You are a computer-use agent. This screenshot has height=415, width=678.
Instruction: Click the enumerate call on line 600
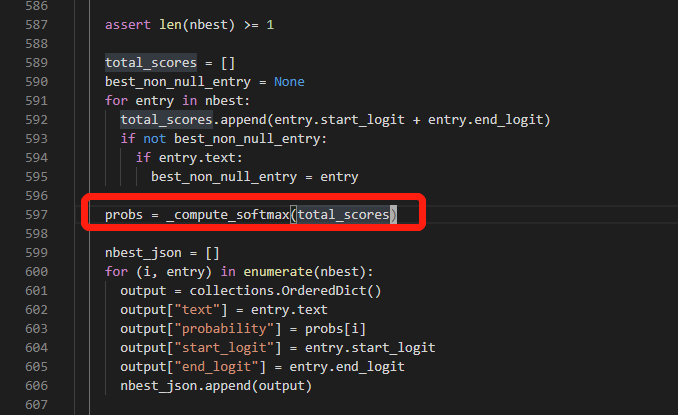[278, 272]
